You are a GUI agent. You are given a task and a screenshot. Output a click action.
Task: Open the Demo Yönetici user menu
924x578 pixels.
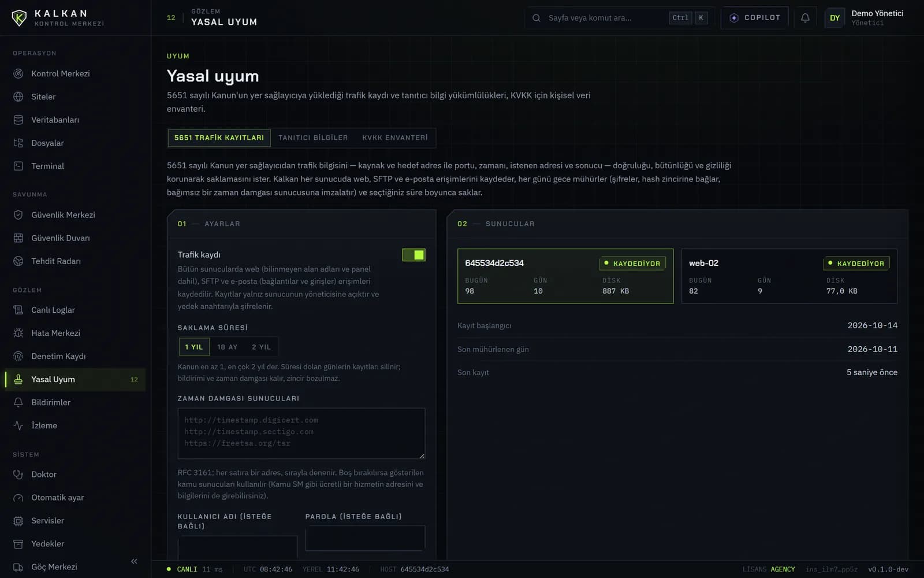click(864, 18)
